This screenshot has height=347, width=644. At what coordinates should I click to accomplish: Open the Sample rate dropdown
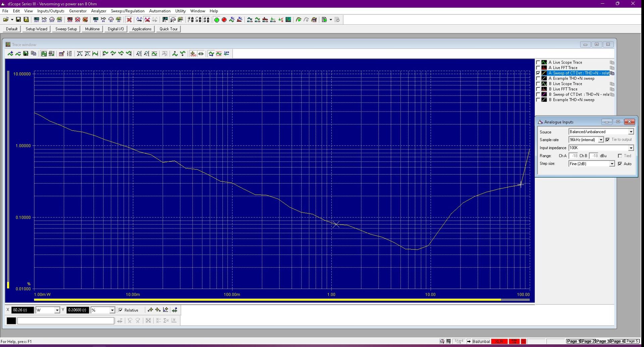[601, 140]
